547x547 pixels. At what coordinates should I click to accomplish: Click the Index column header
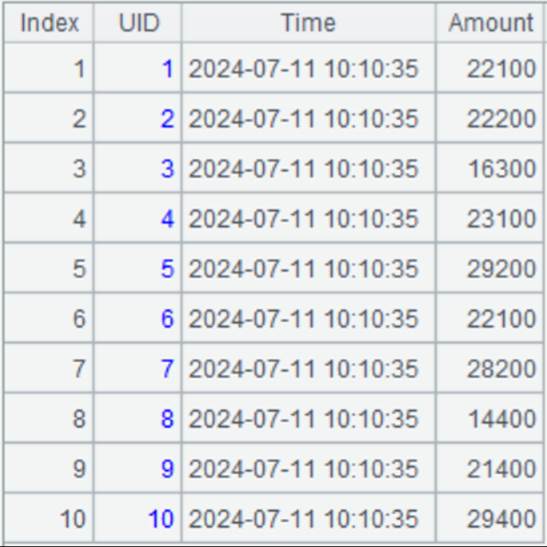click(x=48, y=23)
